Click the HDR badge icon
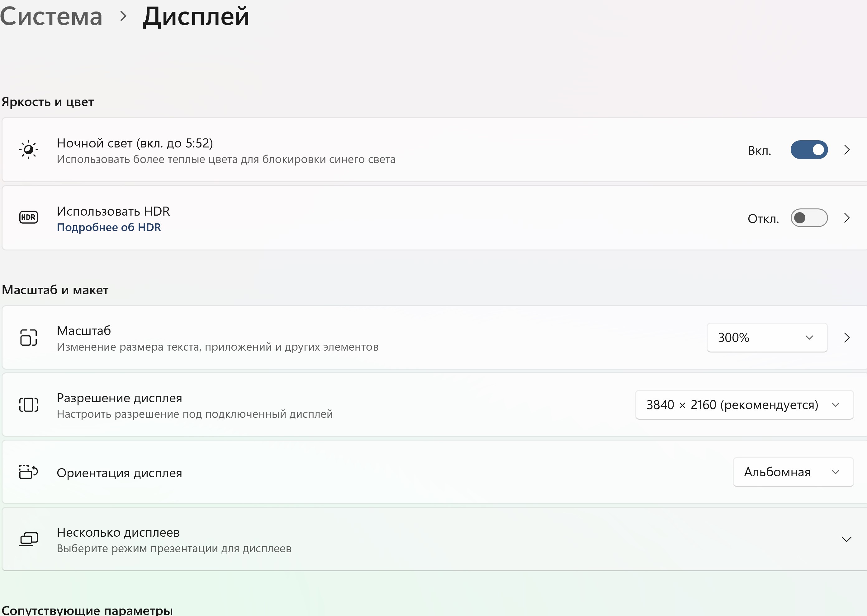 tap(28, 217)
